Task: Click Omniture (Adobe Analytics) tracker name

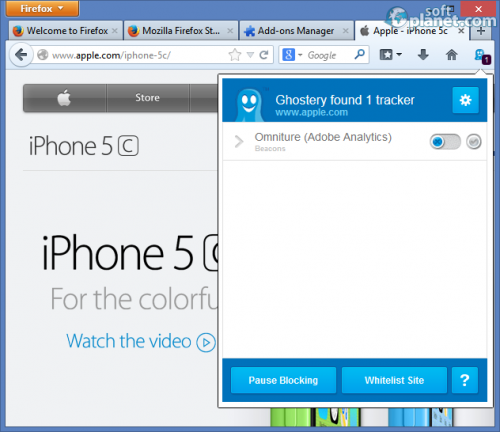Action: (323, 137)
